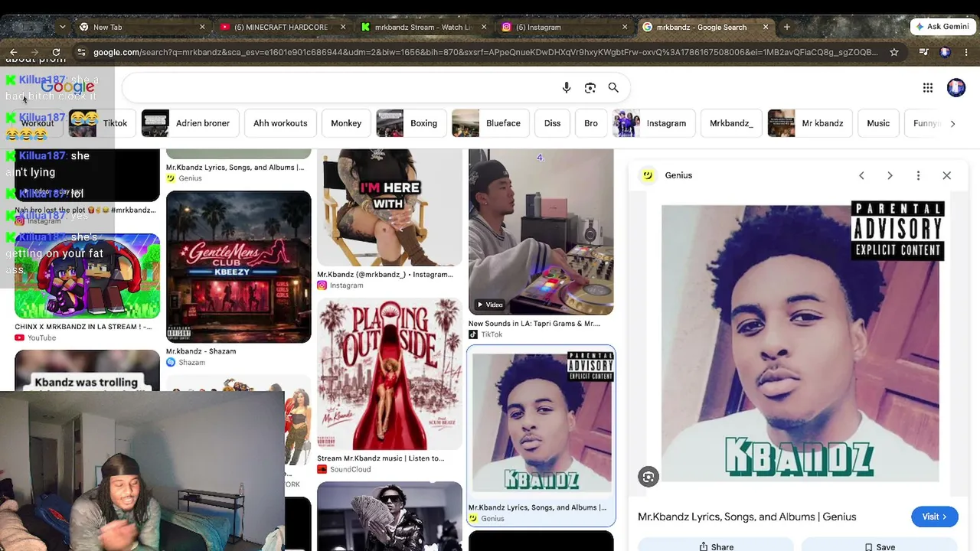Open the Google apps grid
980x551 pixels.
tap(928, 88)
